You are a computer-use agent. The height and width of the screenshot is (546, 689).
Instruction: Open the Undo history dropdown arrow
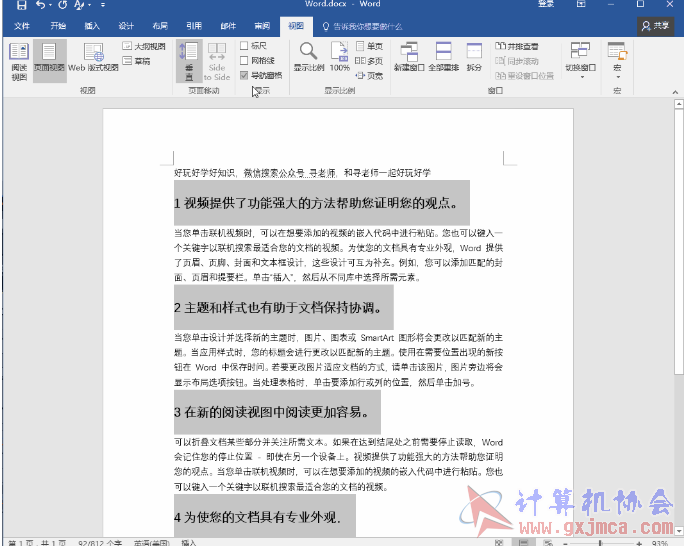pos(50,5)
